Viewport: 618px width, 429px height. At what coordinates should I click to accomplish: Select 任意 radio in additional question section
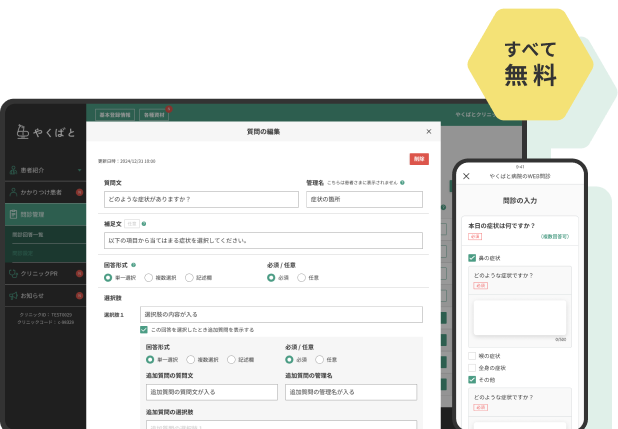[x=320, y=360]
